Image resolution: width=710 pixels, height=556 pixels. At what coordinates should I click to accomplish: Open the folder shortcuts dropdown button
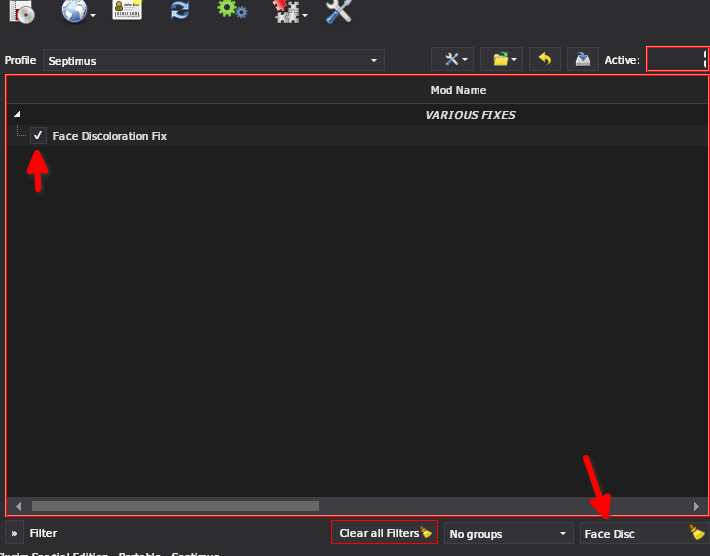click(x=501, y=59)
